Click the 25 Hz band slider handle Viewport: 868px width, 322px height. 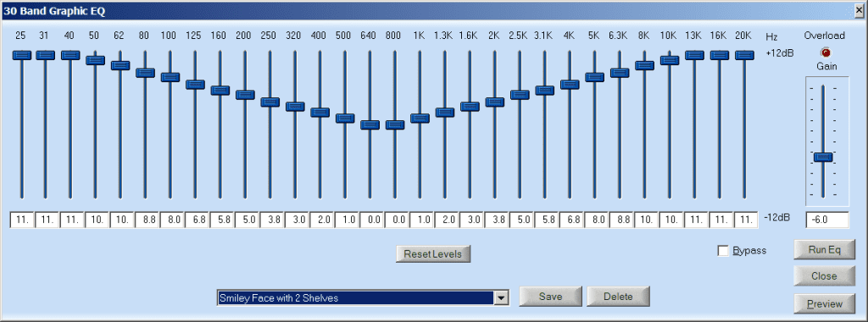point(21,55)
